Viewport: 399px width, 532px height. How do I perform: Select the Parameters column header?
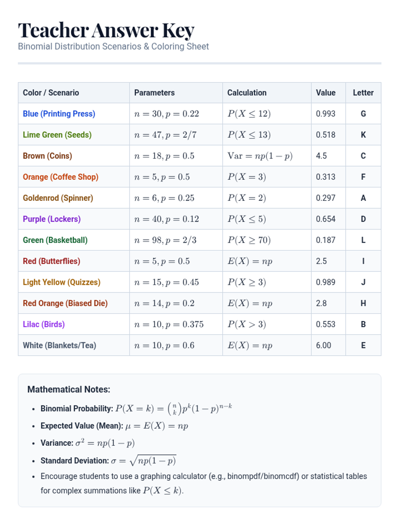click(x=154, y=93)
